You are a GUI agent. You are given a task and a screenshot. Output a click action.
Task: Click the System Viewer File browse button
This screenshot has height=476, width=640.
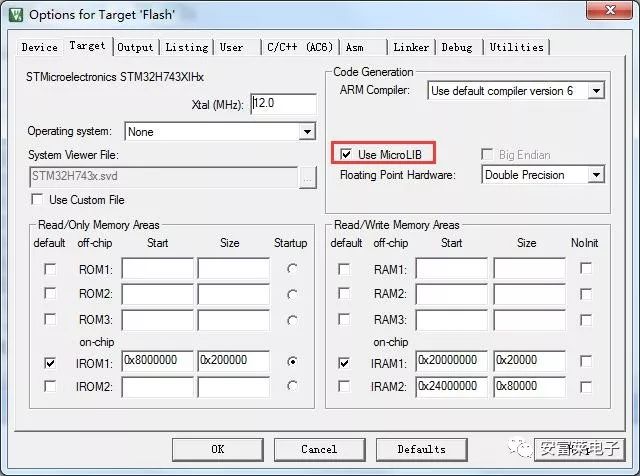click(x=307, y=178)
